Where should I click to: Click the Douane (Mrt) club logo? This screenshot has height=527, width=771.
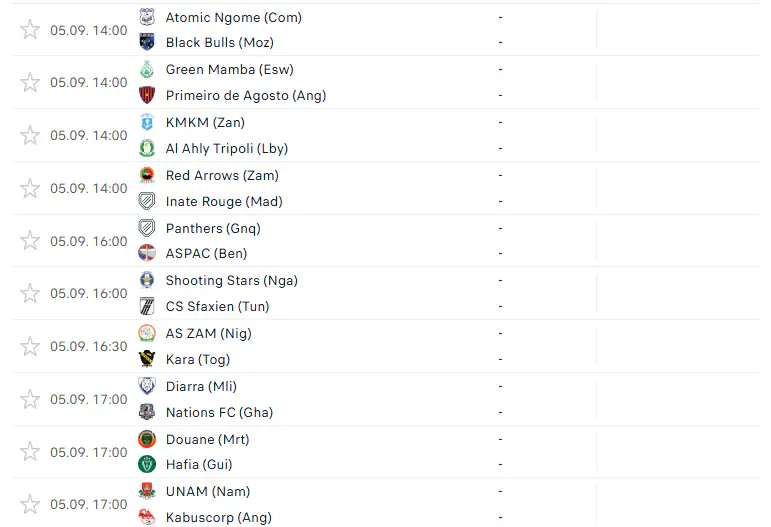(x=147, y=439)
